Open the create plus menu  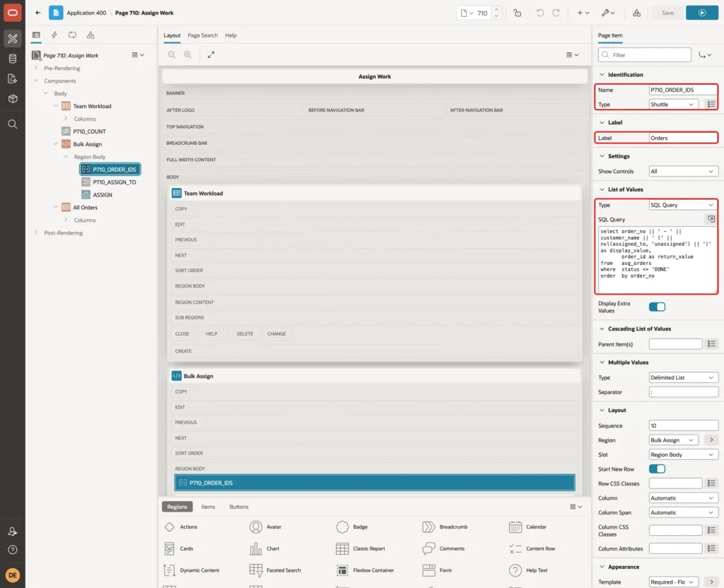(x=583, y=13)
